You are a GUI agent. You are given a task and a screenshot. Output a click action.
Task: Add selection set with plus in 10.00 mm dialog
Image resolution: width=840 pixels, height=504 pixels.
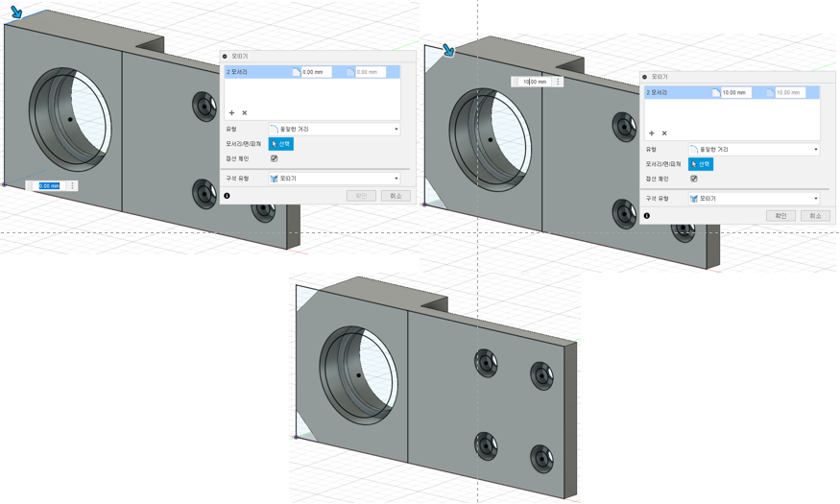(x=652, y=133)
